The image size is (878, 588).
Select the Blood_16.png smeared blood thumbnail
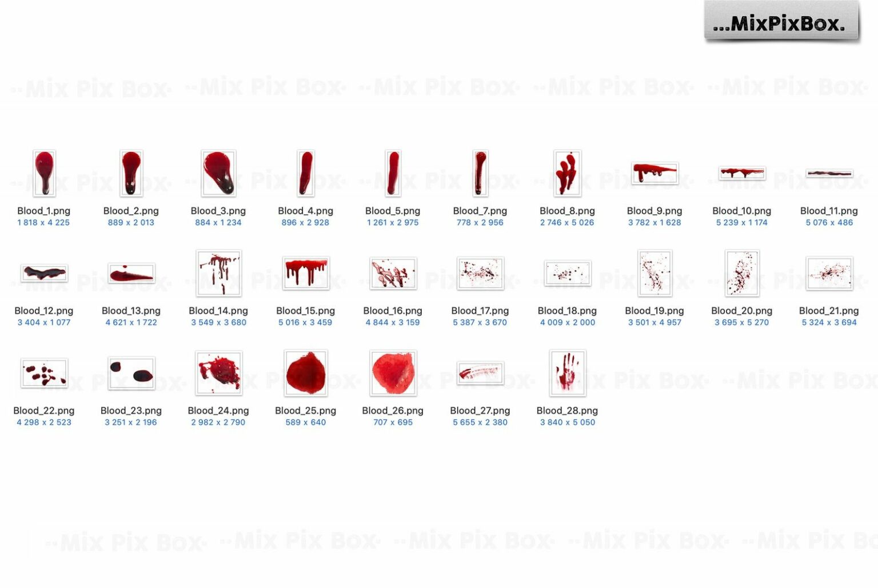point(392,274)
